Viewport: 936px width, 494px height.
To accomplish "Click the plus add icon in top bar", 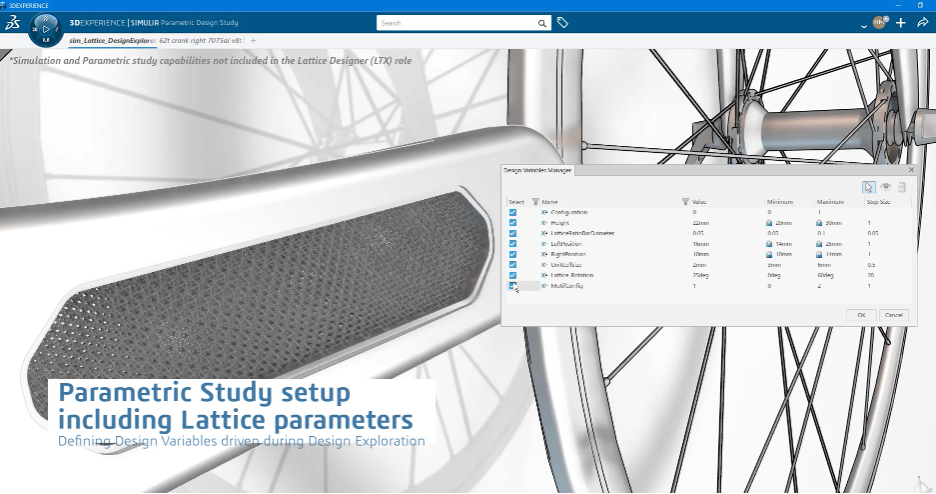I will 901,22.
